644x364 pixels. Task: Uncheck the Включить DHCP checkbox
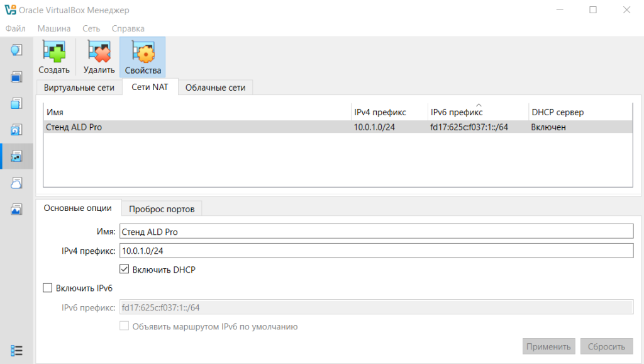125,270
